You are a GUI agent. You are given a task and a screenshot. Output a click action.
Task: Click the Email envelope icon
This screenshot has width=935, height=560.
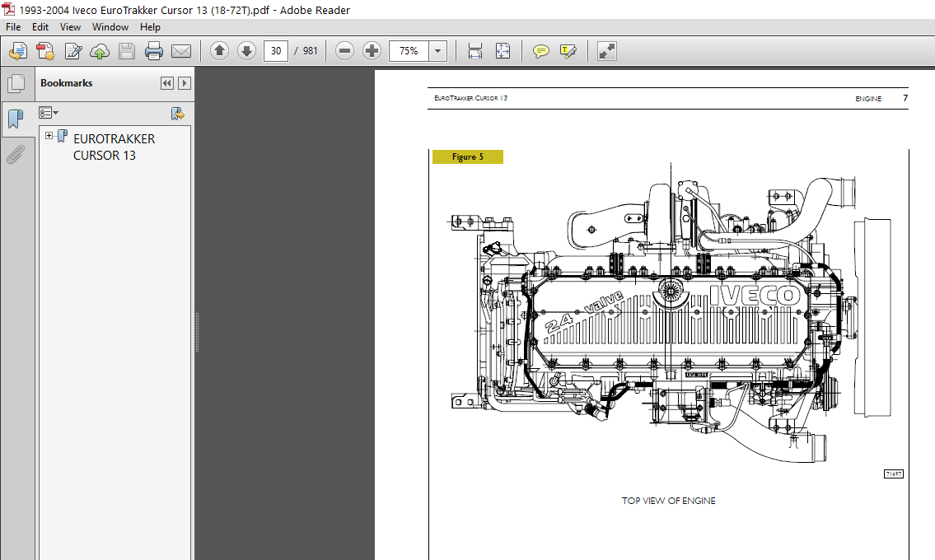pyautogui.click(x=181, y=51)
